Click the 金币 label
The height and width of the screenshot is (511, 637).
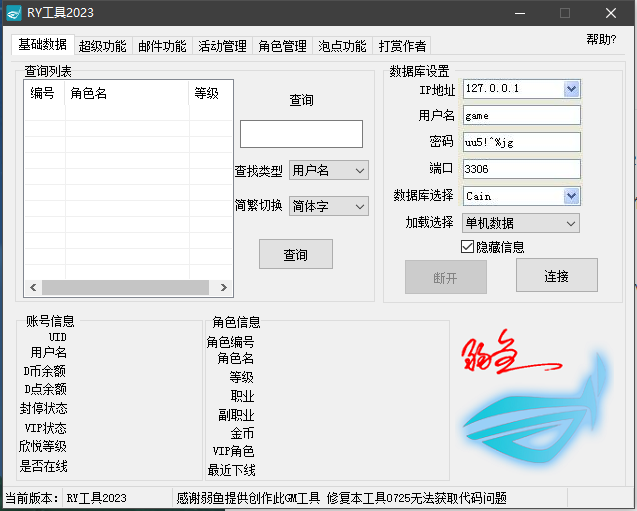coord(243,433)
